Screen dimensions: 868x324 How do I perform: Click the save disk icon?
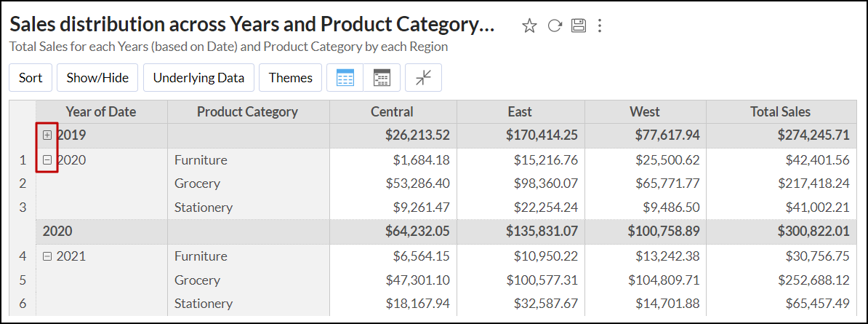click(579, 26)
